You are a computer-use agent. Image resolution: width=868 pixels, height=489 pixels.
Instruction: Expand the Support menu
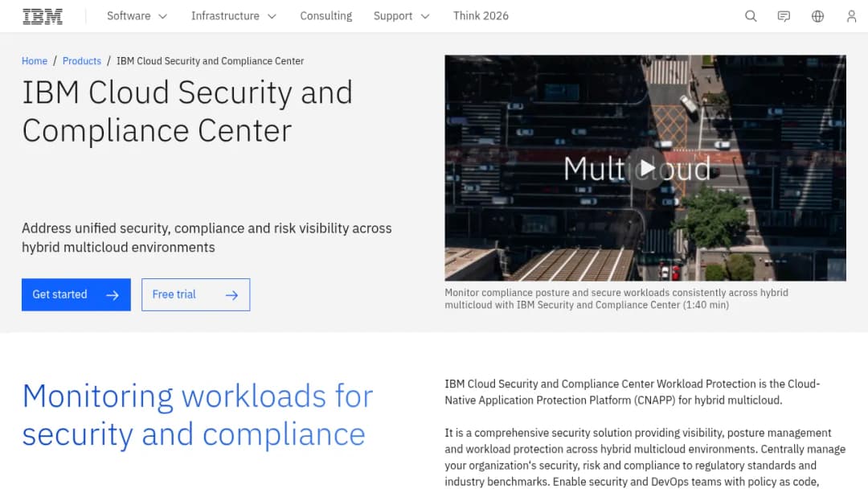(401, 16)
